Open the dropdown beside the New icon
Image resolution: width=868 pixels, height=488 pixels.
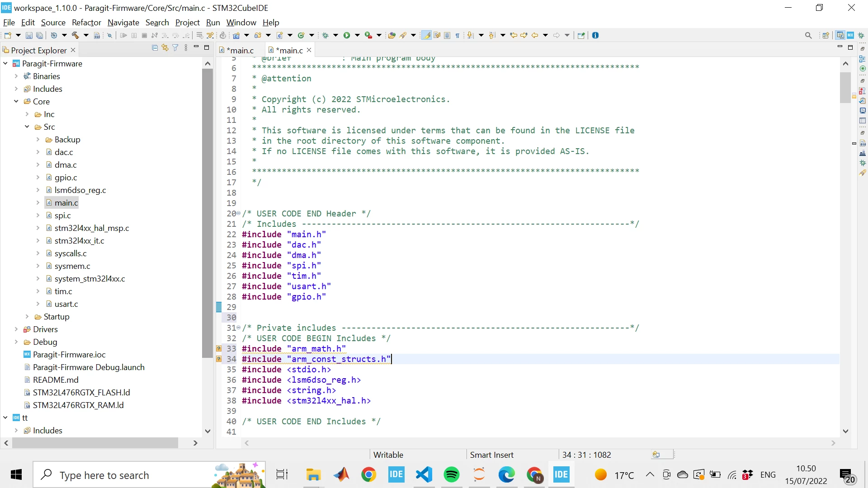tap(18, 35)
